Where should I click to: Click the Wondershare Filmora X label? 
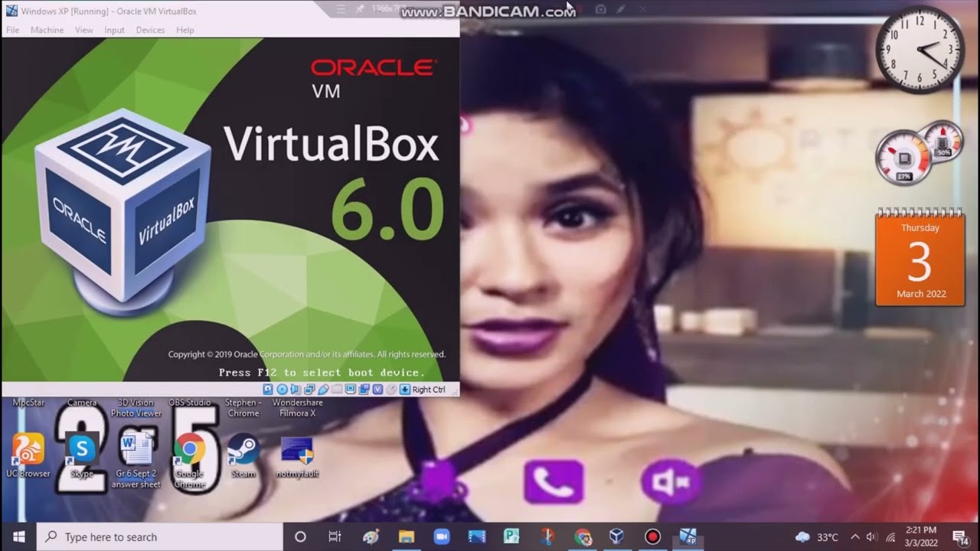(x=298, y=408)
